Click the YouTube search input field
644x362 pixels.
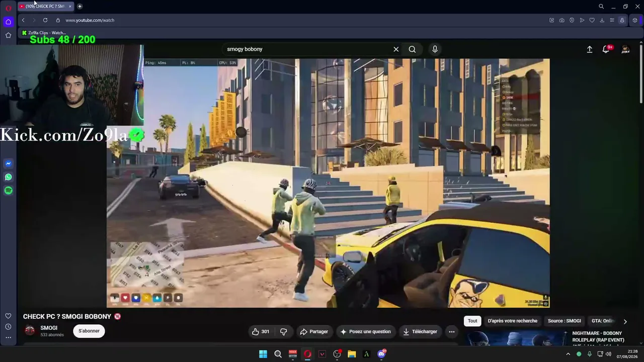click(307, 49)
